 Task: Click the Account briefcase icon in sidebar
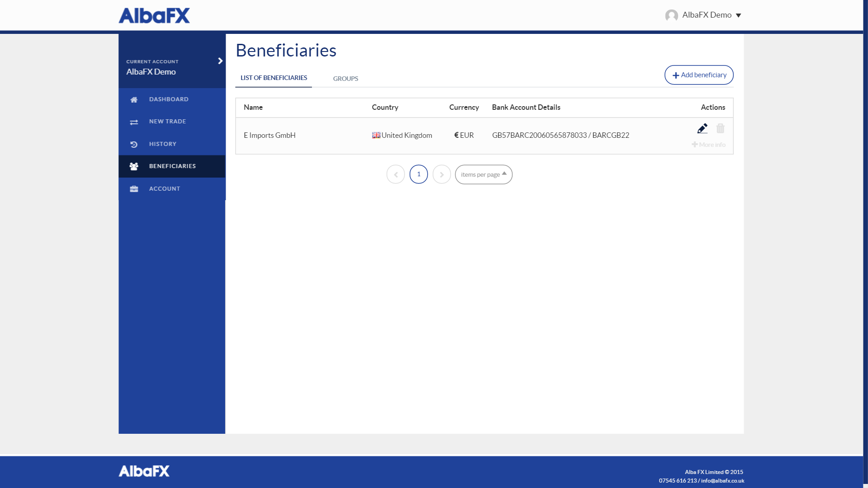click(x=134, y=189)
